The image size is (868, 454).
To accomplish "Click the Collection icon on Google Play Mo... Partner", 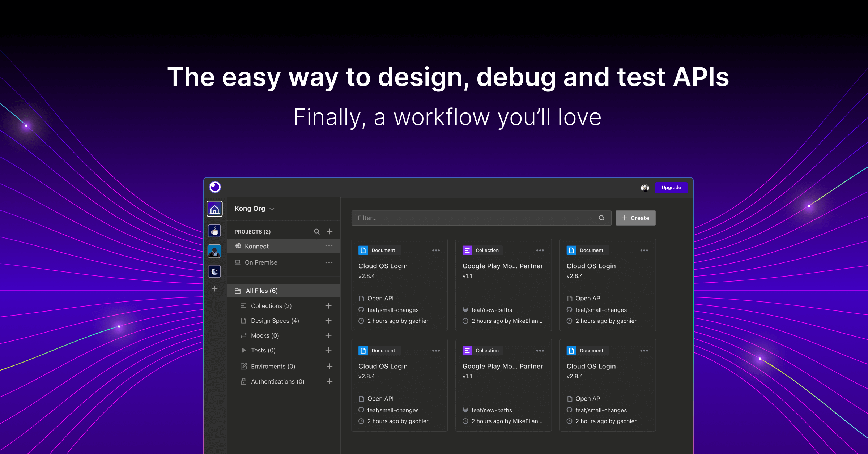I will 467,250.
